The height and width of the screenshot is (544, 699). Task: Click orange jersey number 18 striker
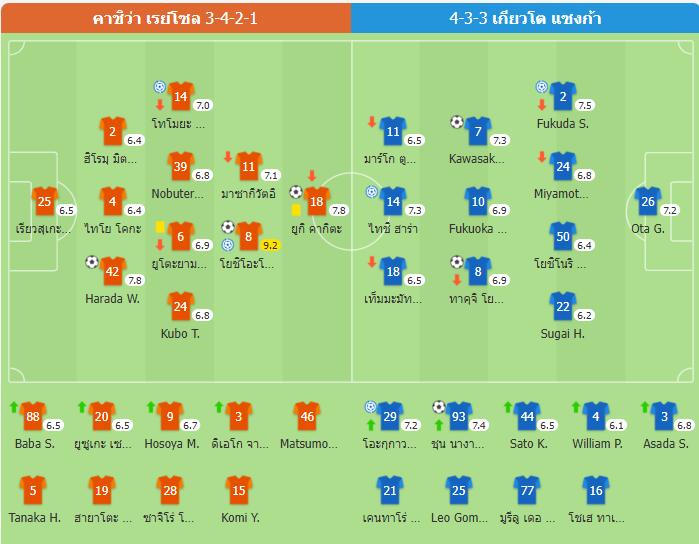317,201
